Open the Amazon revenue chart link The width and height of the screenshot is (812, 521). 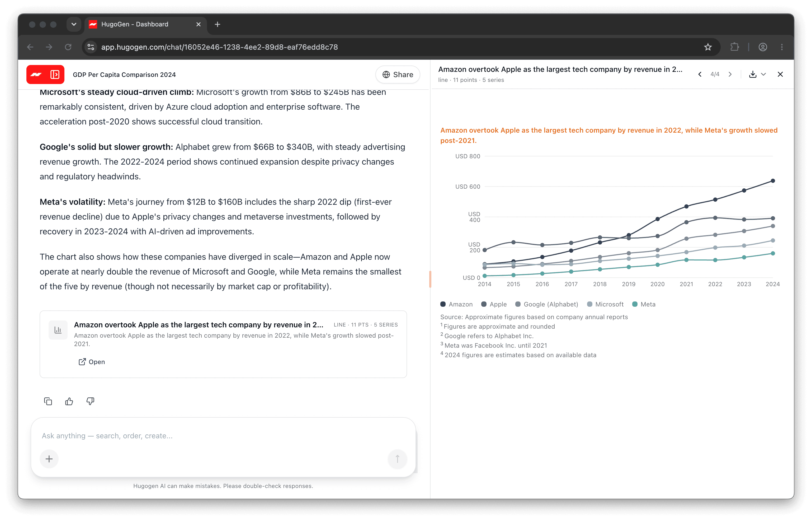(x=92, y=362)
